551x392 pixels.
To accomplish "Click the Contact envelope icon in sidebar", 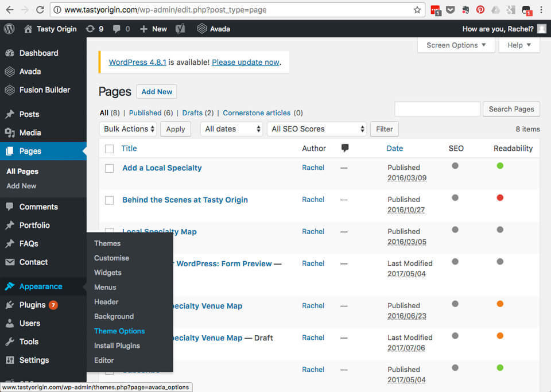I will [x=10, y=262].
